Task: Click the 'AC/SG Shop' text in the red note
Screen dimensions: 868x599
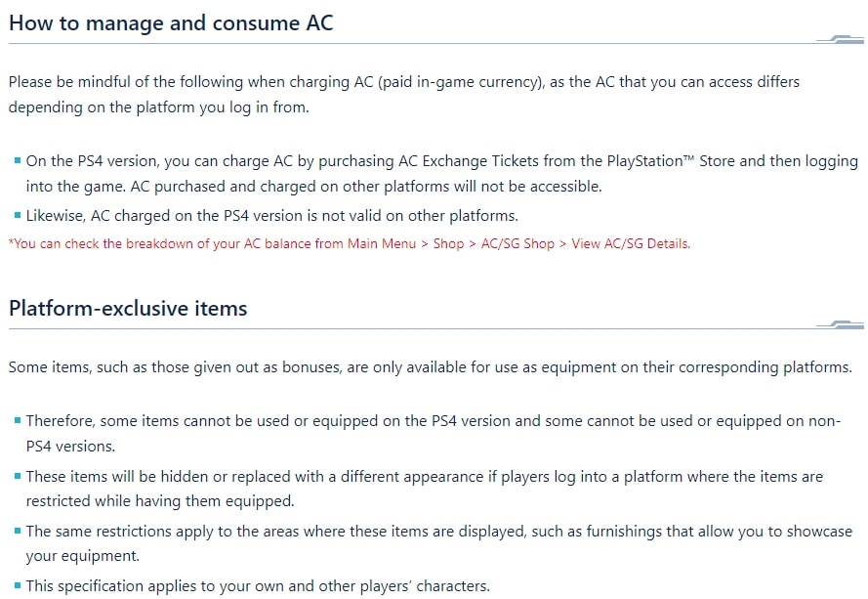Action: pyautogui.click(x=517, y=244)
